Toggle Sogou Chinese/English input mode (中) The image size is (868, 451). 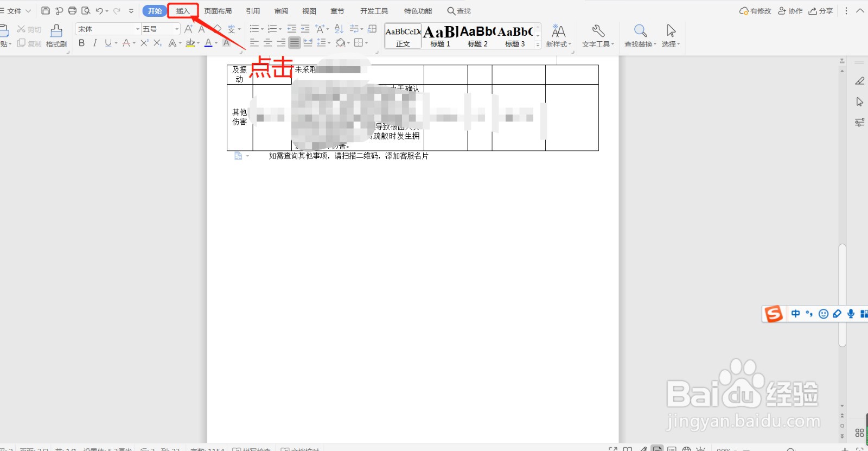tap(795, 314)
